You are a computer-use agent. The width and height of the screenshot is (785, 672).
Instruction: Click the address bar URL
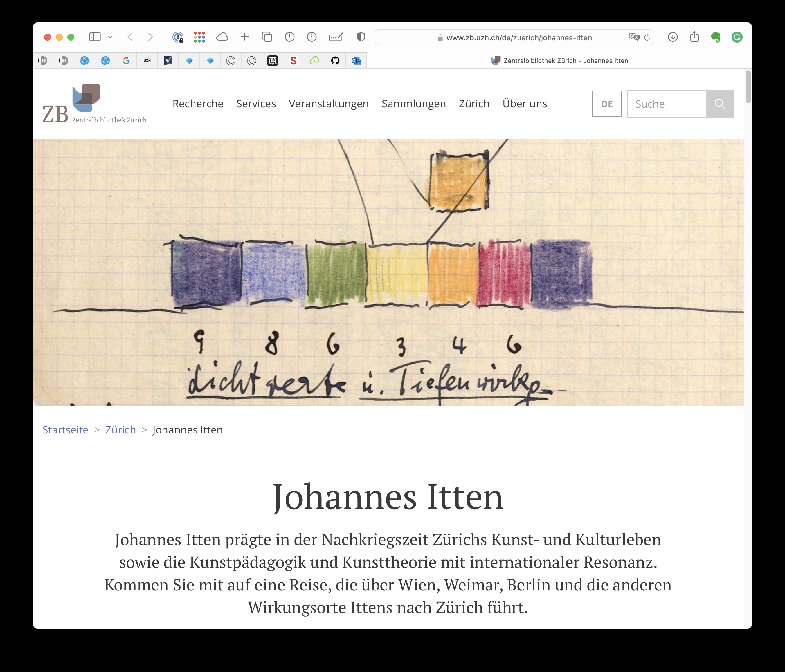519,37
